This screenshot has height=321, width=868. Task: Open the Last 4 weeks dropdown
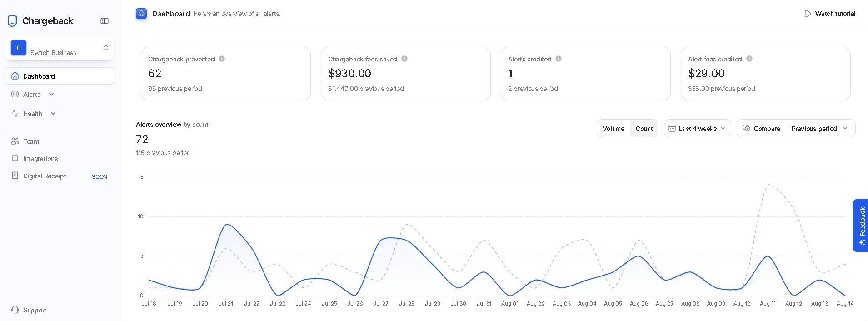(x=698, y=129)
